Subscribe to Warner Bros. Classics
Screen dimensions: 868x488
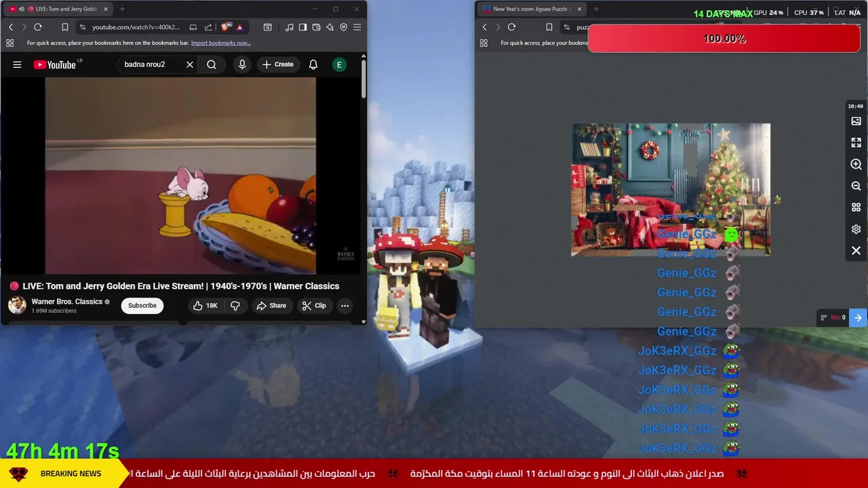[142, 306]
